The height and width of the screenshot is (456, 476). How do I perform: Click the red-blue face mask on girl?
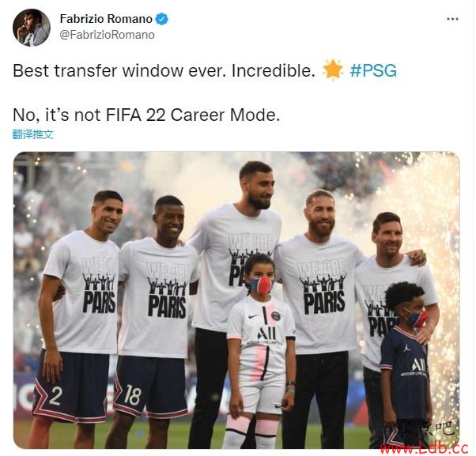click(x=261, y=285)
